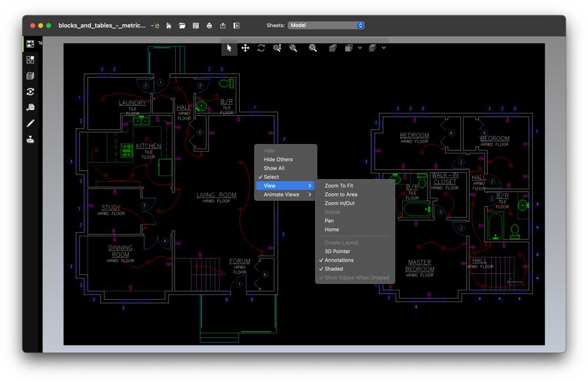Toggle the Annotations checkmark option

(x=339, y=260)
